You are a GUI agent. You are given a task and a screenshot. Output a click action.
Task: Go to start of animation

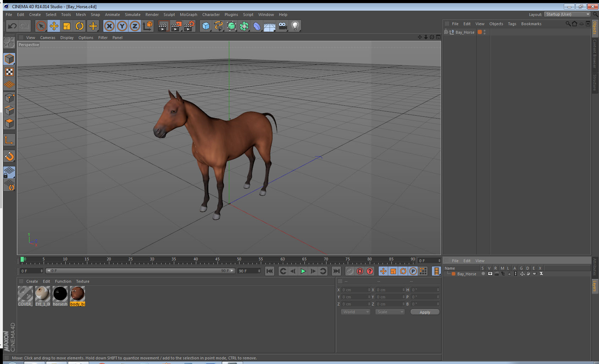point(270,271)
